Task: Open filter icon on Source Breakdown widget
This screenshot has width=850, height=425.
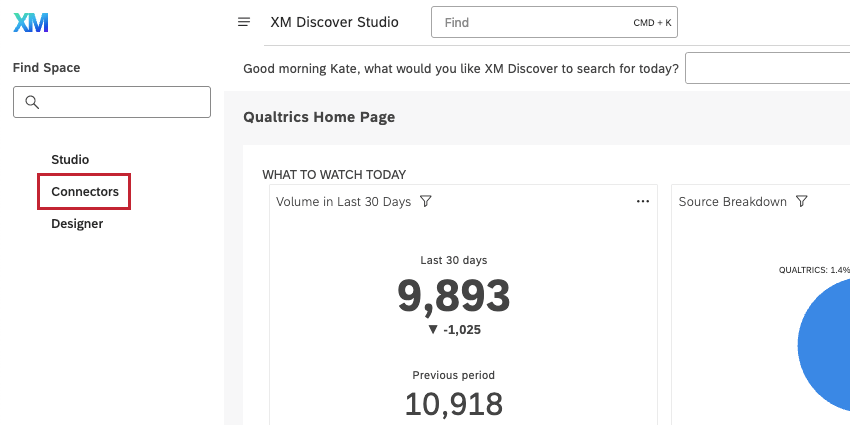Action: coord(802,202)
